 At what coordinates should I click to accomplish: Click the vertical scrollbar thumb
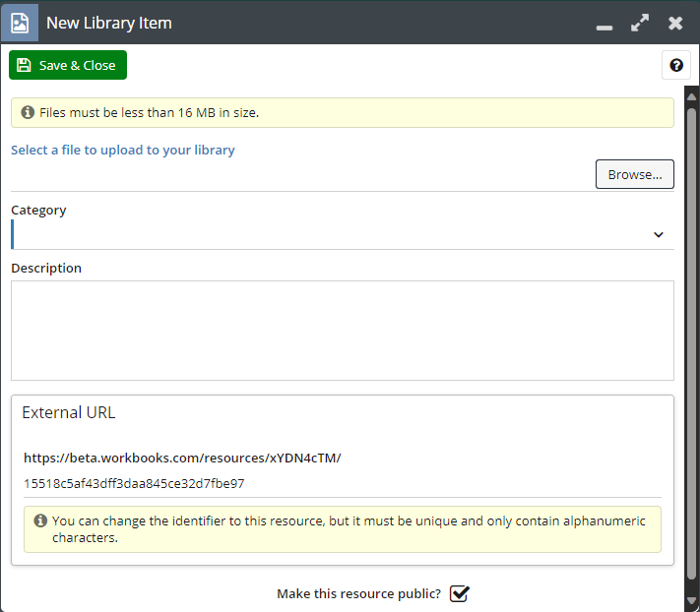(691, 344)
